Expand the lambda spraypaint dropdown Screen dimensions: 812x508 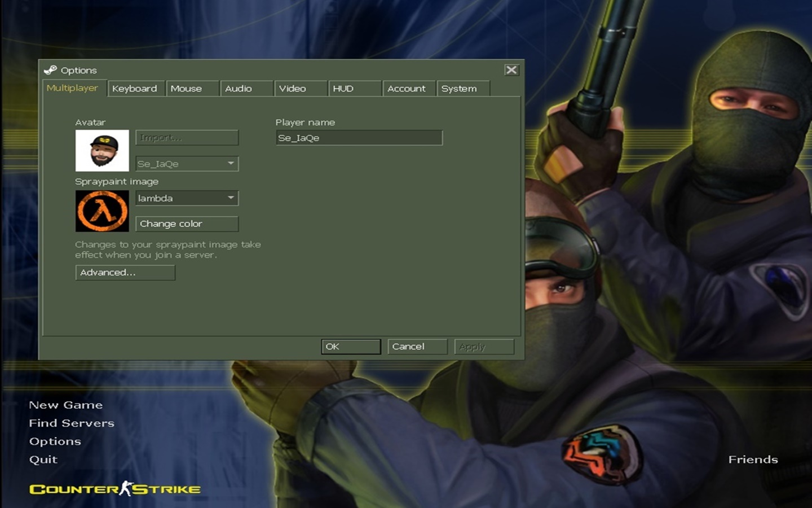point(231,198)
